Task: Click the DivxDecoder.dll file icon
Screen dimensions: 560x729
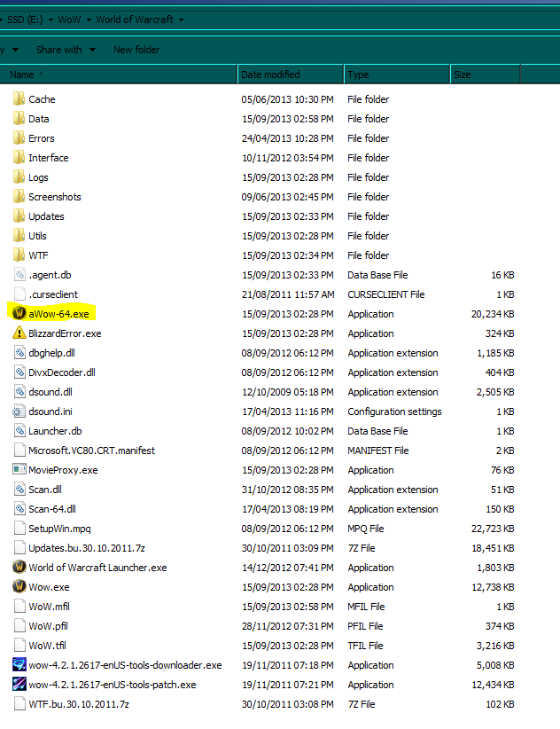Action: tap(19, 372)
